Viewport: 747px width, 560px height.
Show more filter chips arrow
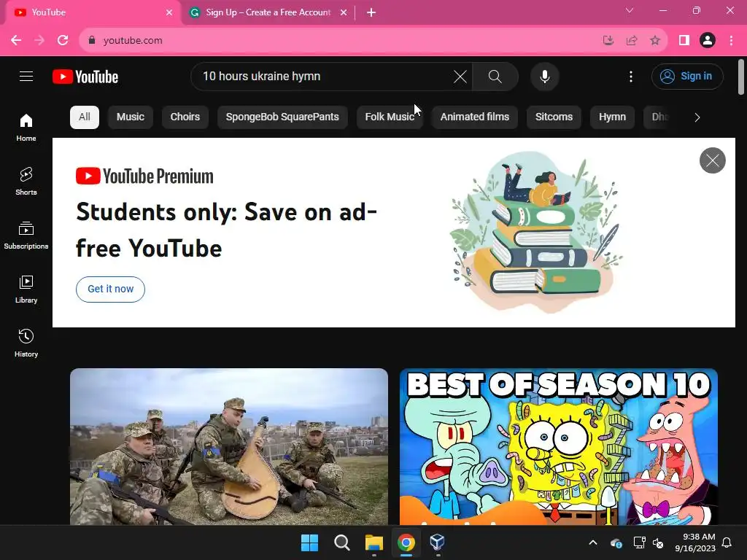click(697, 117)
